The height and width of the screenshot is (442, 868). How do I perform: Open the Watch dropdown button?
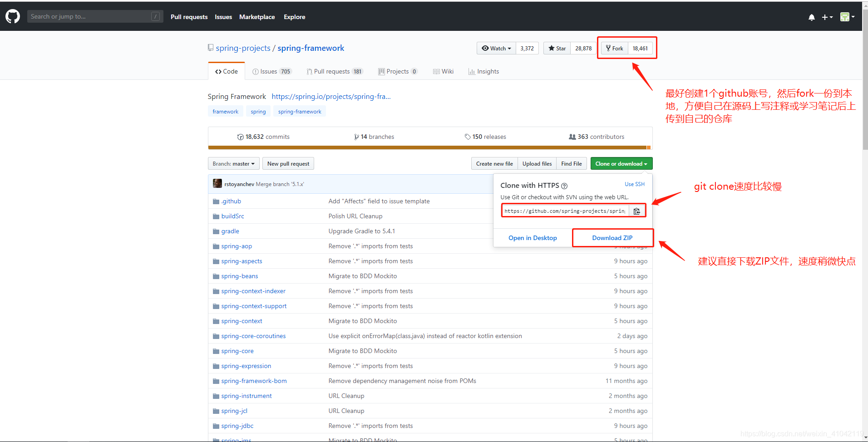tap(496, 48)
